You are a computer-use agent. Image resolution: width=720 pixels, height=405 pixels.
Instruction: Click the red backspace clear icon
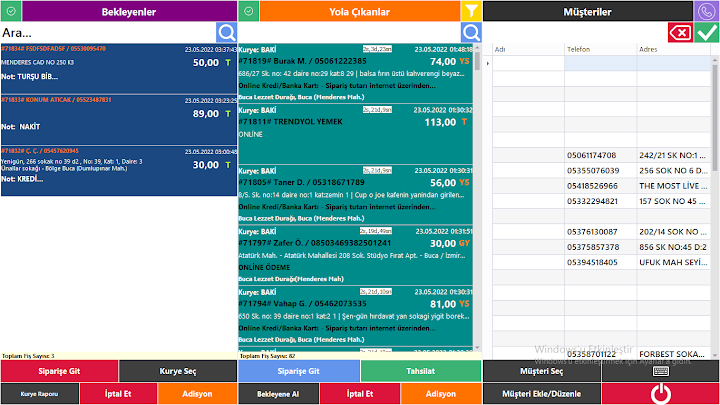pos(680,33)
